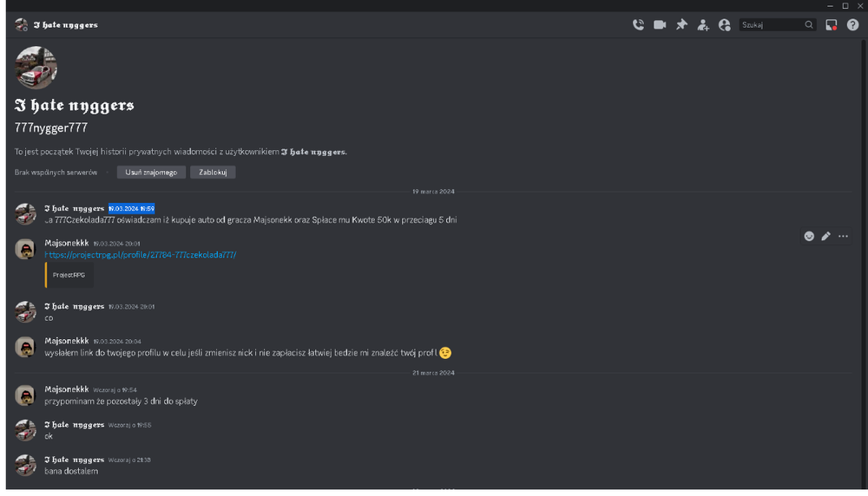This screenshot has width=868, height=496.
Task: Open the pinned messages pin icon
Action: pyautogui.click(x=681, y=25)
